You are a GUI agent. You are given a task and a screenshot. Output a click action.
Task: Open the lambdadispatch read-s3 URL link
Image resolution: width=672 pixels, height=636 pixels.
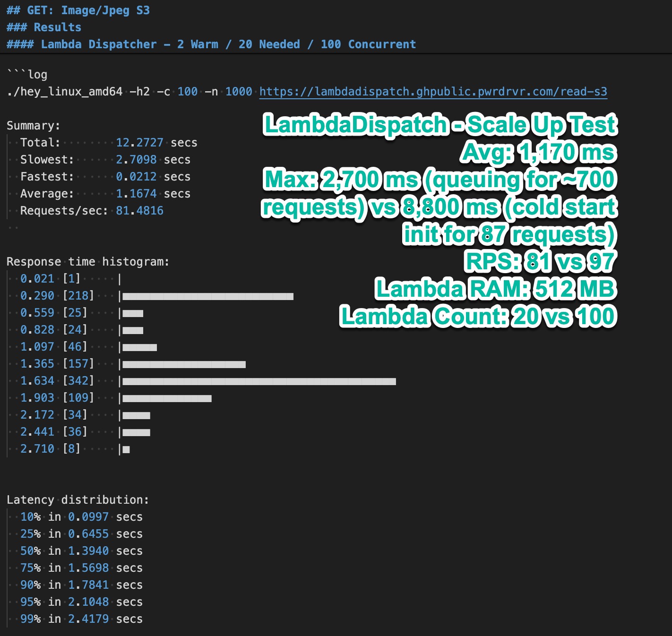click(433, 92)
